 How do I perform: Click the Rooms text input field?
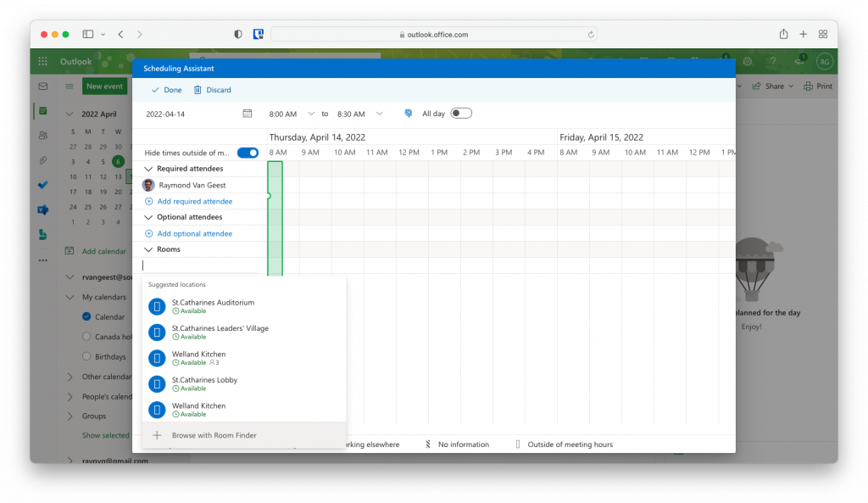pyautogui.click(x=199, y=265)
